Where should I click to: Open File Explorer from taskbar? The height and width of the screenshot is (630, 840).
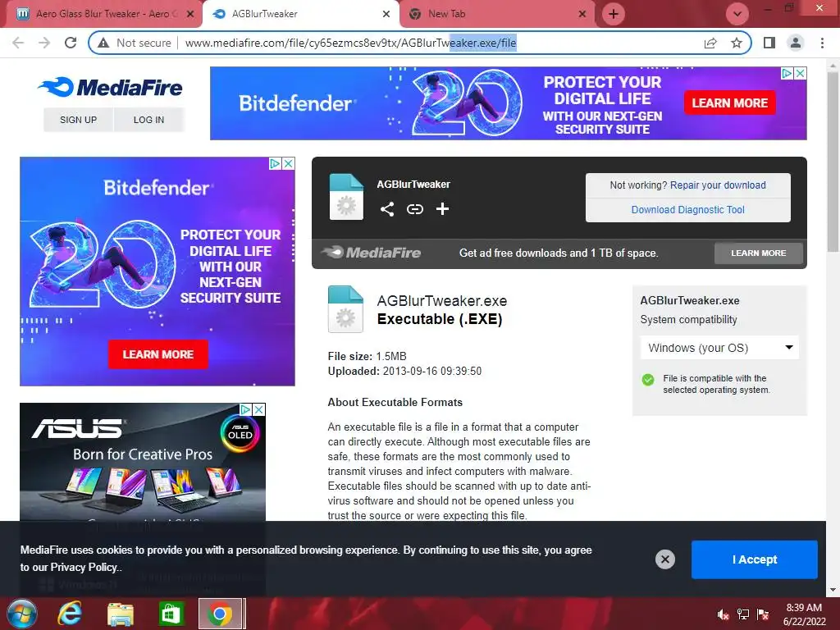click(121, 614)
